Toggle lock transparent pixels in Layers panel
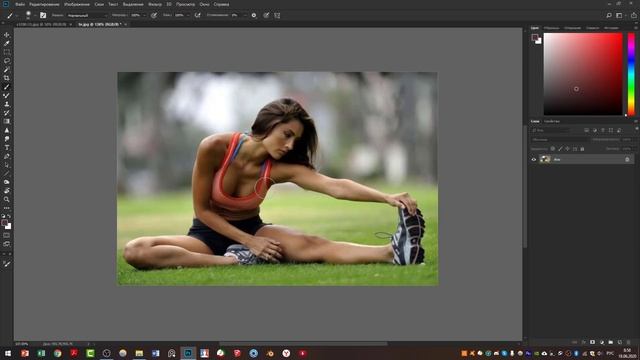The height and width of the screenshot is (360, 640). [x=553, y=149]
